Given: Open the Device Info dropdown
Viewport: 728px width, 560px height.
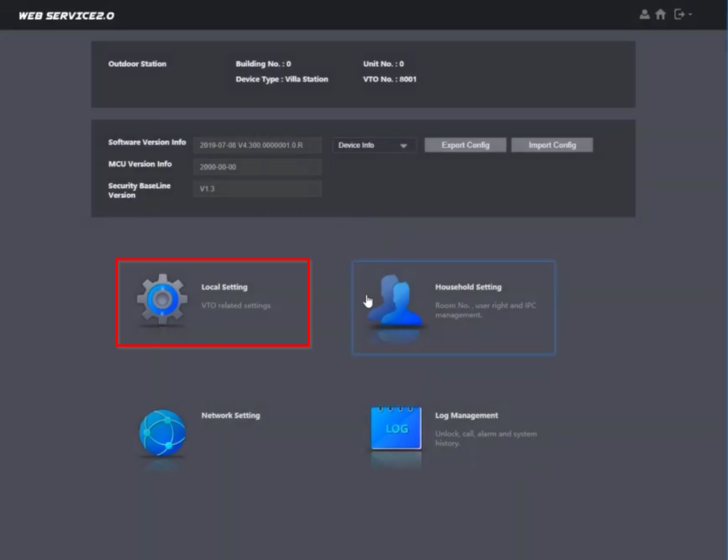Looking at the screenshot, I should [374, 145].
